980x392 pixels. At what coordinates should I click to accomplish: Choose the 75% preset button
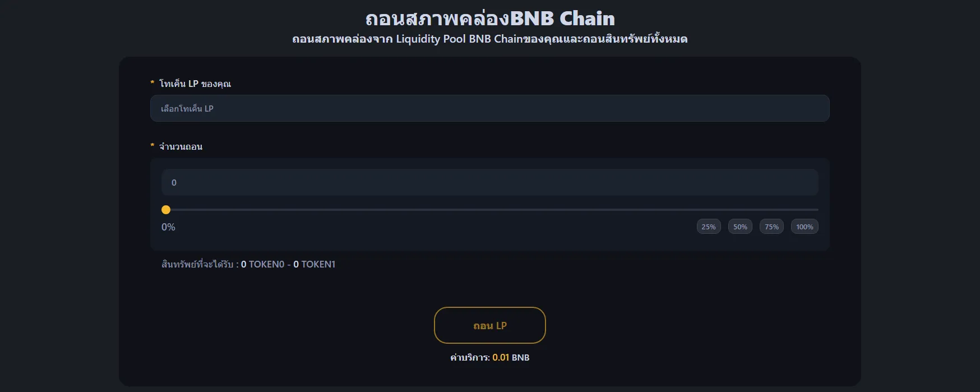[771, 227]
